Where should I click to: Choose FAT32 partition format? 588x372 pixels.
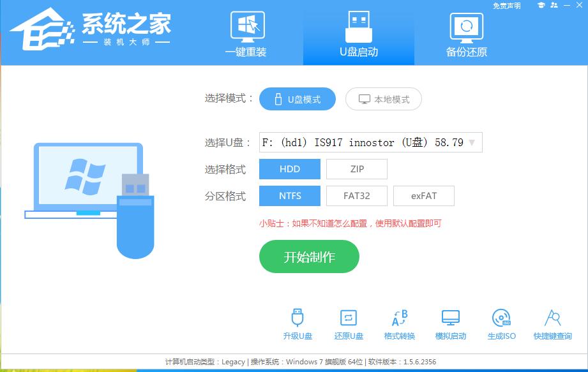pyautogui.click(x=356, y=195)
